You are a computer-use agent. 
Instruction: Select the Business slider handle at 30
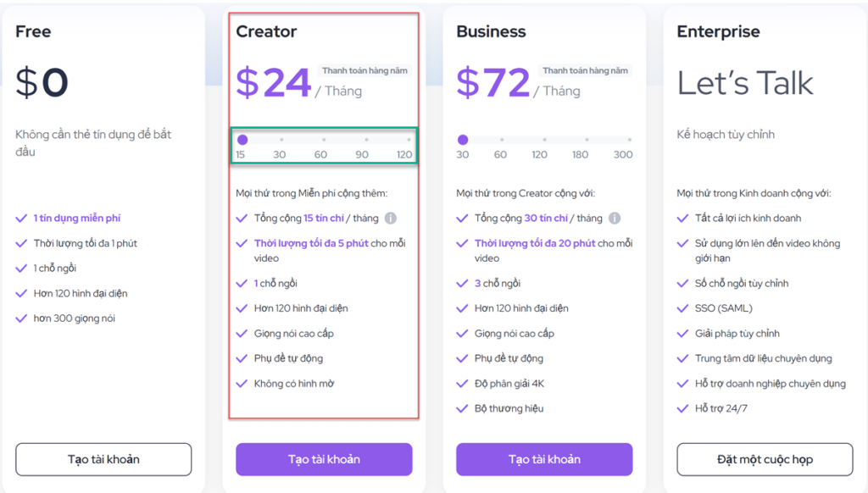[463, 140]
